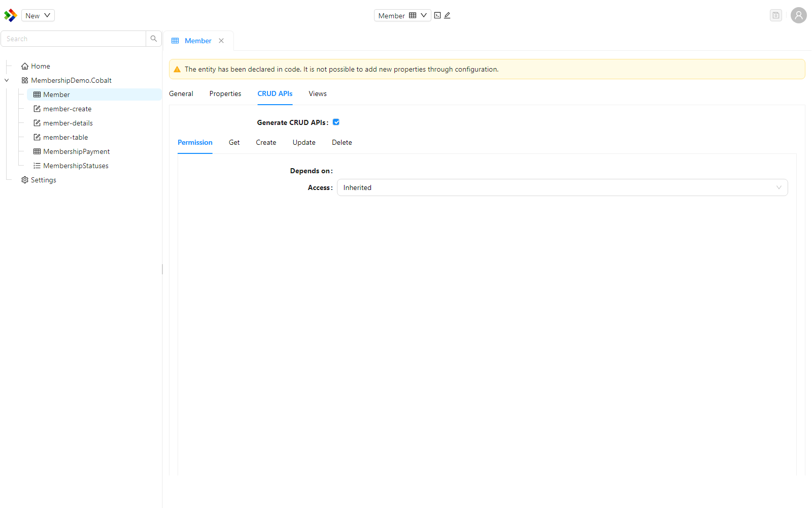This screenshot has width=812, height=508.
Task: Click the pencil edit icon in header
Action: click(447, 15)
